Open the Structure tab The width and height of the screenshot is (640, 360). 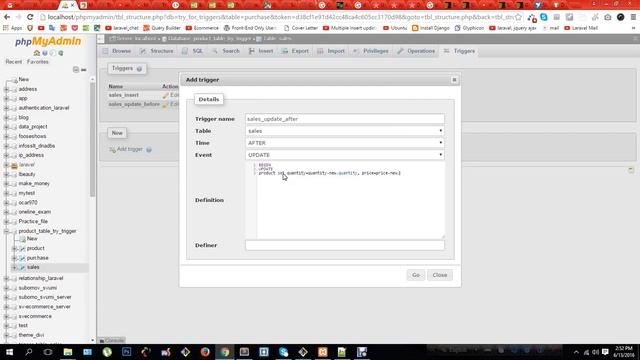(x=157, y=51)
